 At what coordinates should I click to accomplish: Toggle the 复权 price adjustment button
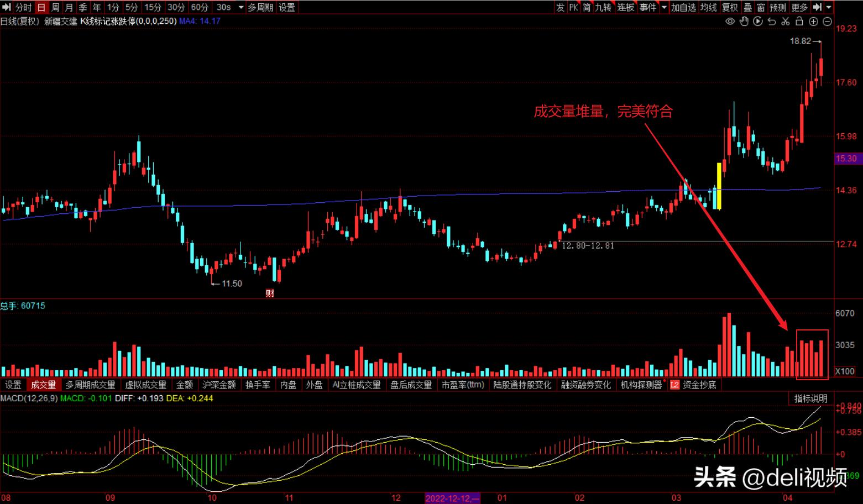[730, 7]
